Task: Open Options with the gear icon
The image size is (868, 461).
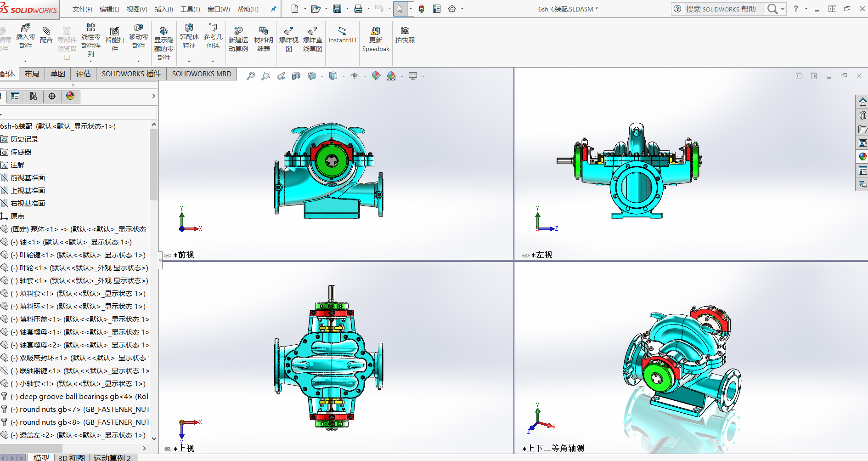Action: 452,9
